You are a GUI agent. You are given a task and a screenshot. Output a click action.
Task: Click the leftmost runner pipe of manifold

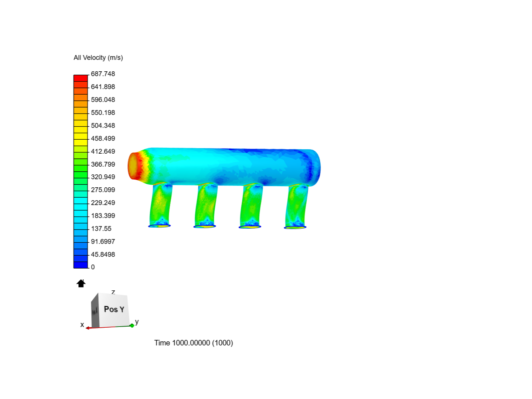point(161,205)
